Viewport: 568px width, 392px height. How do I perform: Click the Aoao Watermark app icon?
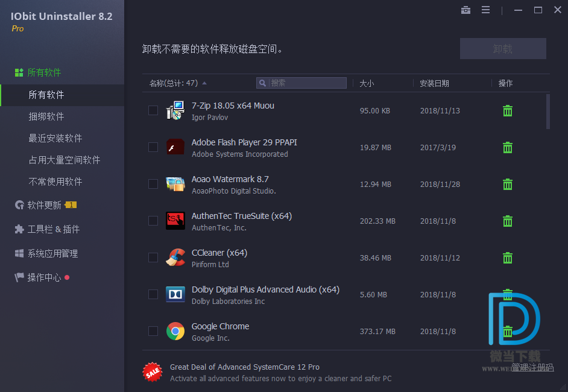click(x=175, y=184)
